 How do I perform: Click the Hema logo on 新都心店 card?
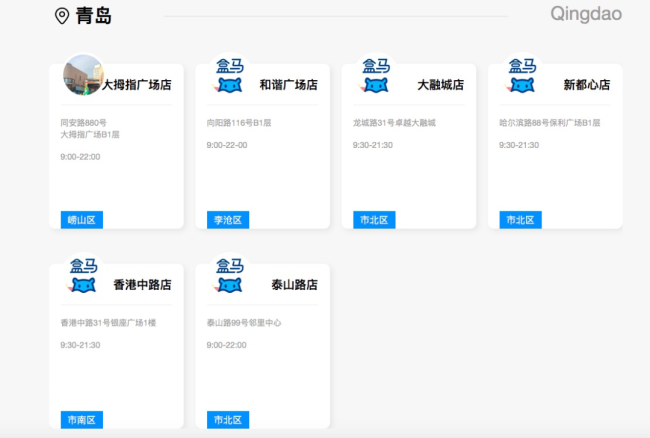[x=522, y=75]
